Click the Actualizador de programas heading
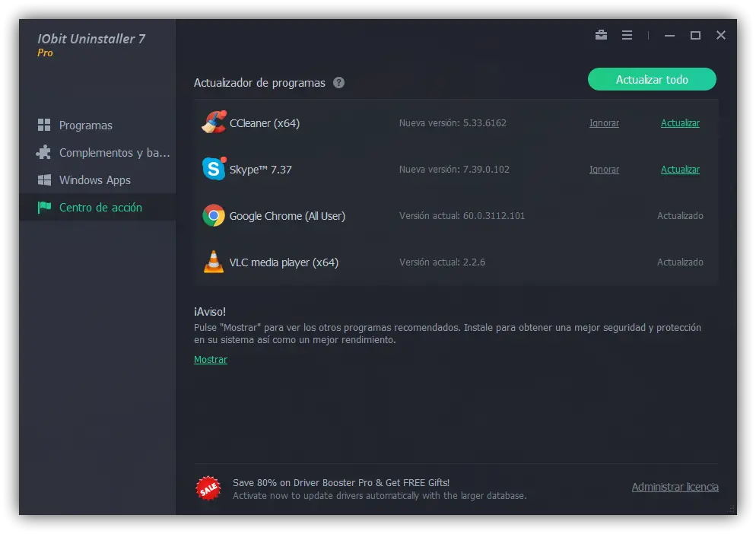Image resolution: width=756 pixels, height=534 pixels. [x=259, y=82]
